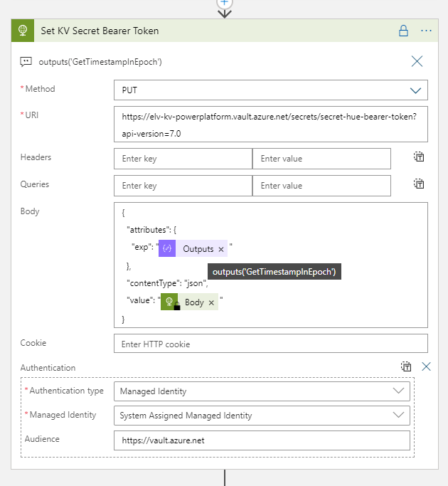The width and height of the screenshot is (448, 486).
Task: Click the comment speech bubble icon
Action: 26,62
